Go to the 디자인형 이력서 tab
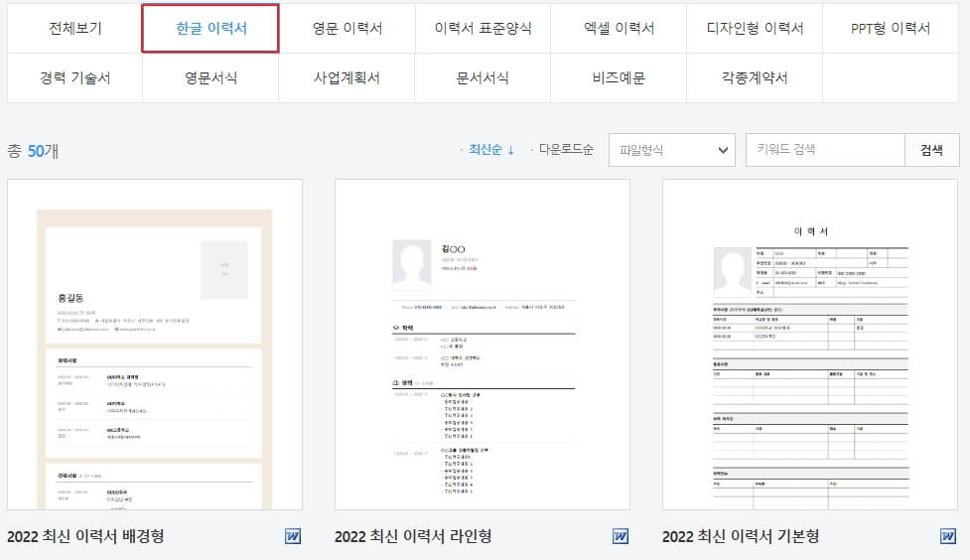 (755, 29)
